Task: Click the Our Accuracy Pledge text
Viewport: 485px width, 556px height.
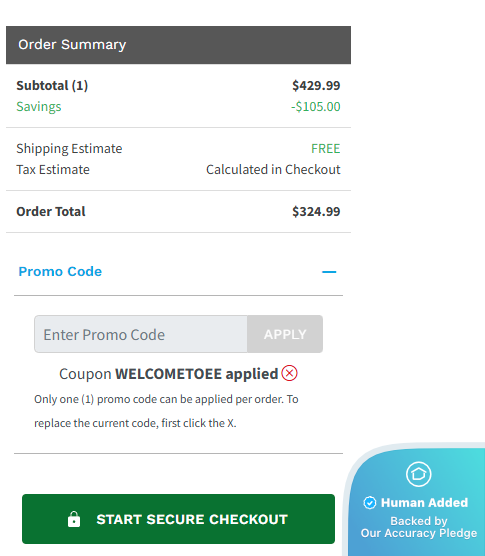Action: point(419,533)
